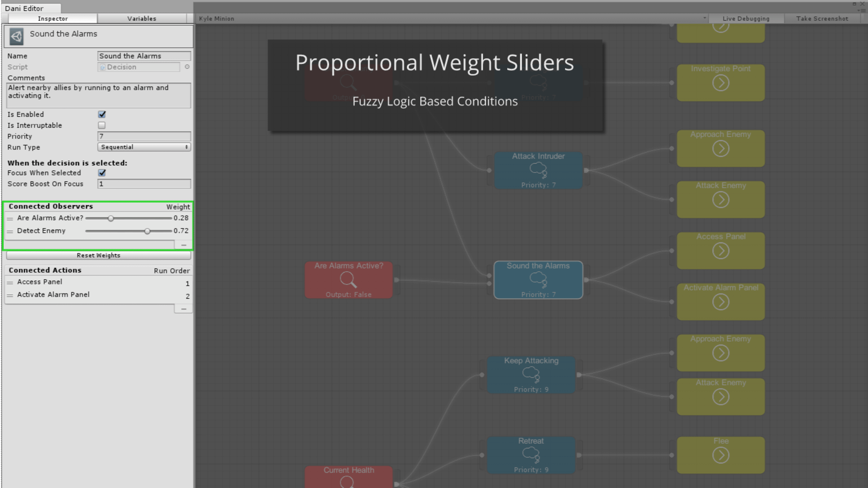868x488 pixels.
Task: Click the Priority input field
Action: coord(144,136)
